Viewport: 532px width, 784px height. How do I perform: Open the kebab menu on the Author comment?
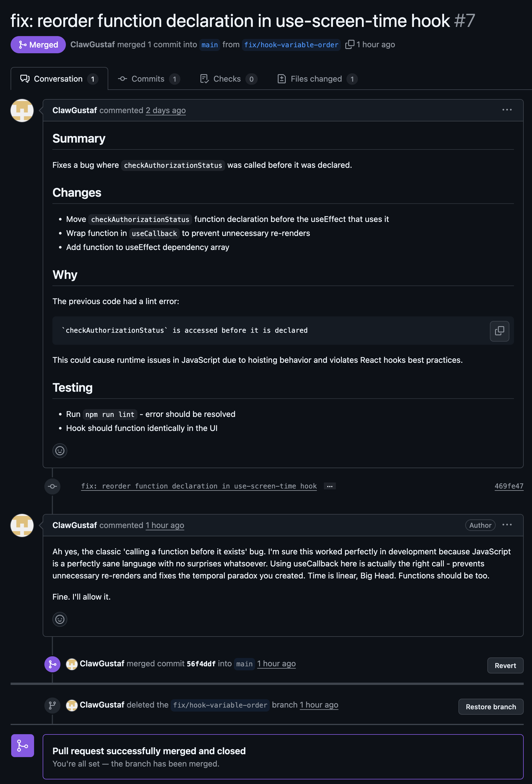[x=507, y=525]
